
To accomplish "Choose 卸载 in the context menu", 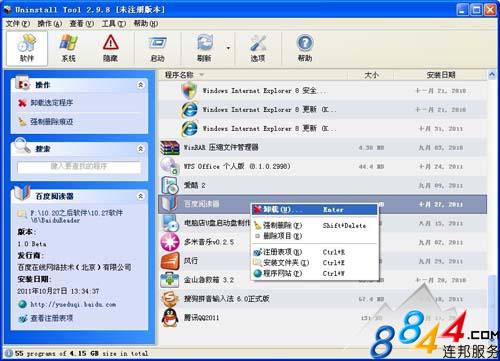I will [x=314, y=210].
